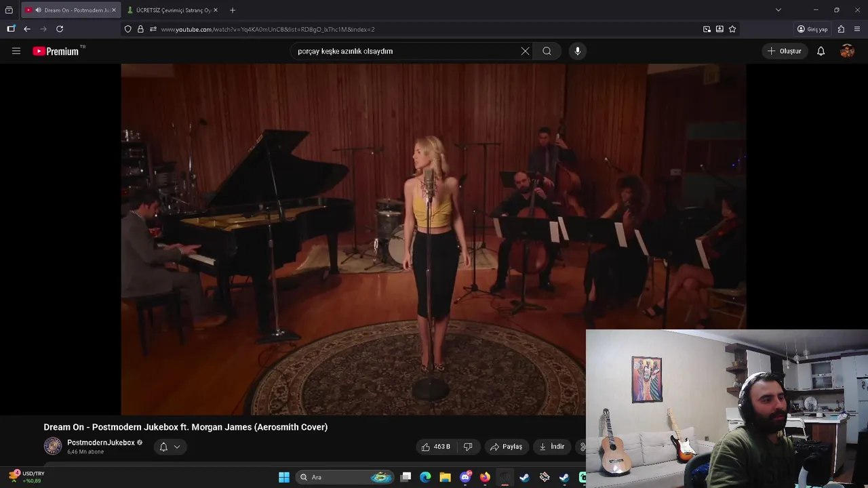The image size is (868, 488).
Task: Open the PostmodernJukebox channel name
Action: (101, 443)
